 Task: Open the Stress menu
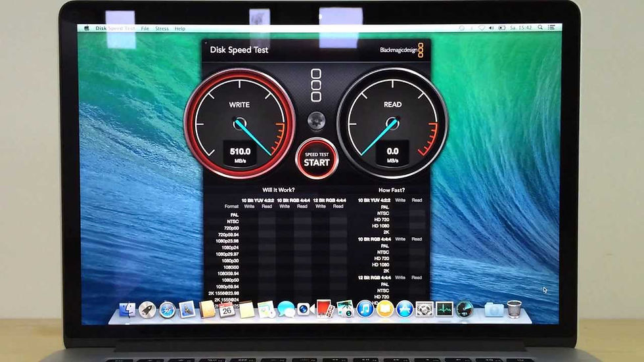pos(162,29)
